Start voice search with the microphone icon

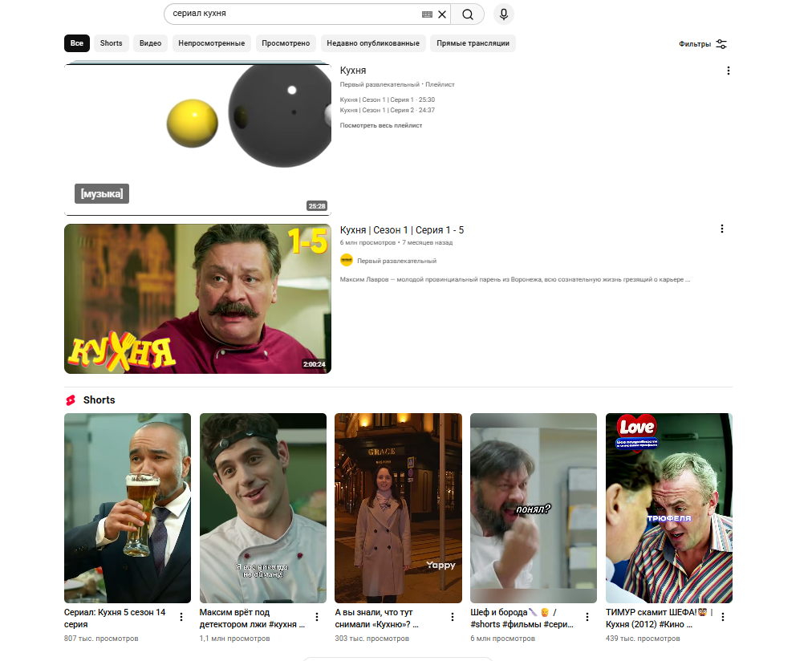pyautogui.click(x=504, y=14)
